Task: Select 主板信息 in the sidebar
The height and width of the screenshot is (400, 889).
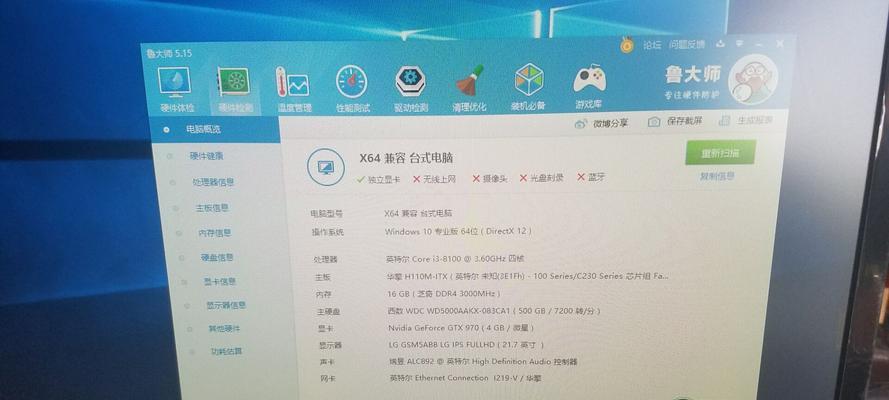Action: click(x=212, y=208)
